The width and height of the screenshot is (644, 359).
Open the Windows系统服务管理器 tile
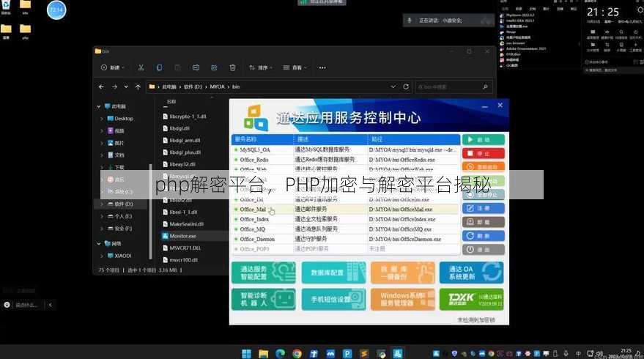[x=402, y=299]
